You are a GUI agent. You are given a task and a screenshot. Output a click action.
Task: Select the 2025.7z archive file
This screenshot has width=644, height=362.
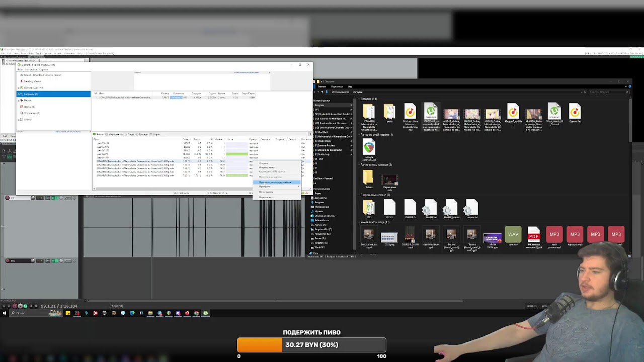(x=389, y=207)
